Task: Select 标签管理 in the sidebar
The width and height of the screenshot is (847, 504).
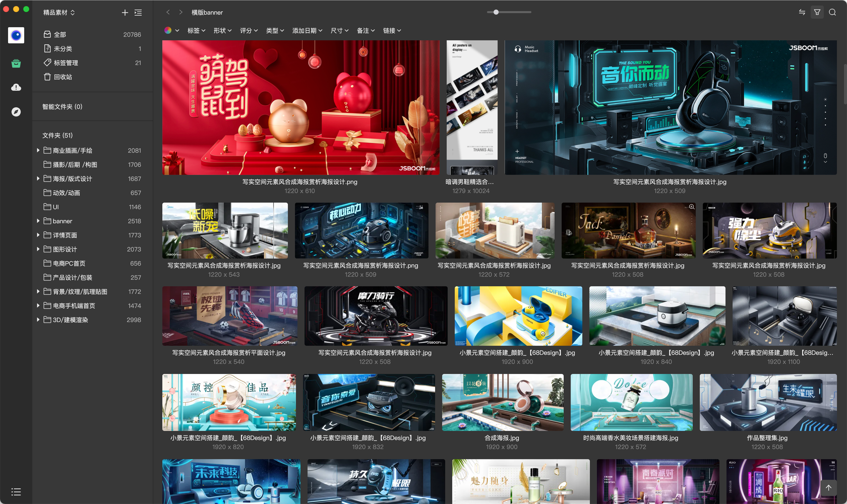Action: 66,63
